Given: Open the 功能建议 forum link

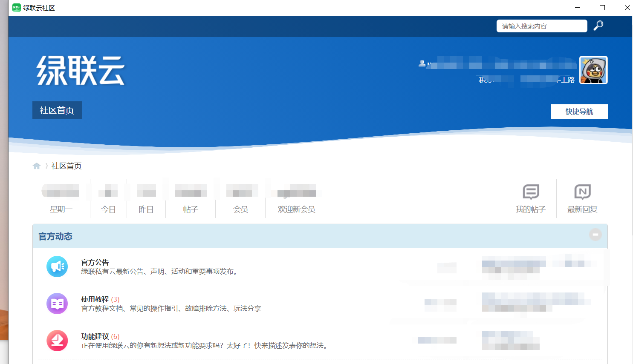Looking at the screenshot, I should pyautogui.click(x=95, y=336).
